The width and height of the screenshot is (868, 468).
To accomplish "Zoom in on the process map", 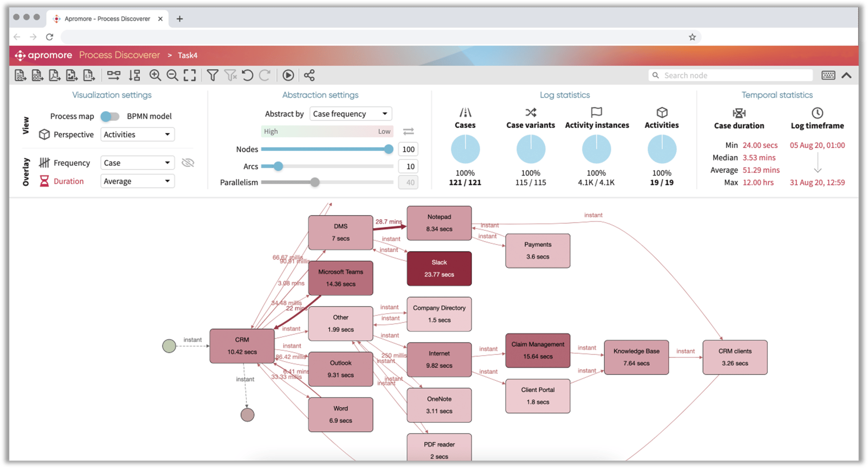I will click(155, 76).
